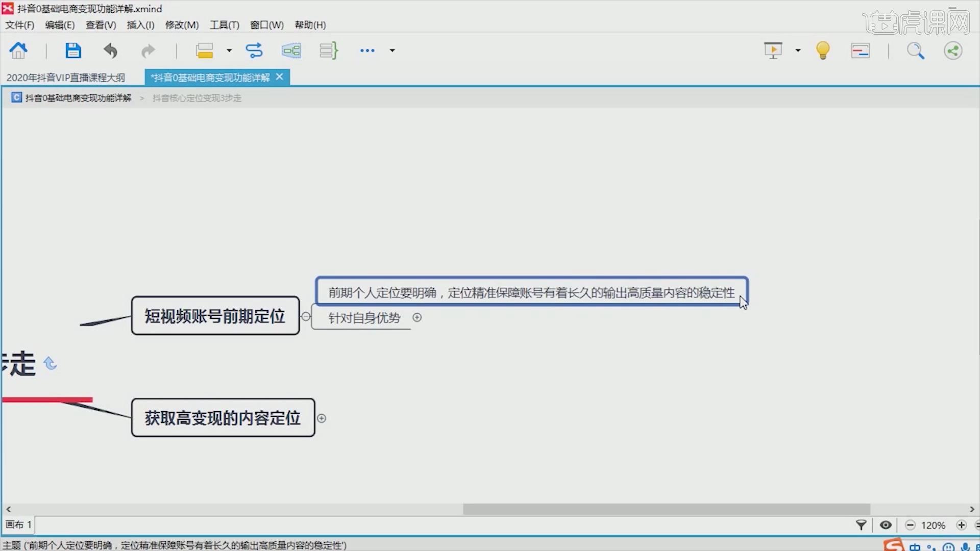
Task: Click the input method microphone icon
Action: tap(965, 547)
